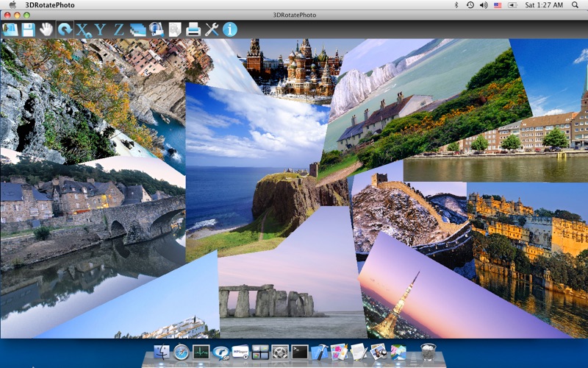588x368 pixels.
Task: Click the clock showing Sat 1:27 AM
Action: click(544, 5)
